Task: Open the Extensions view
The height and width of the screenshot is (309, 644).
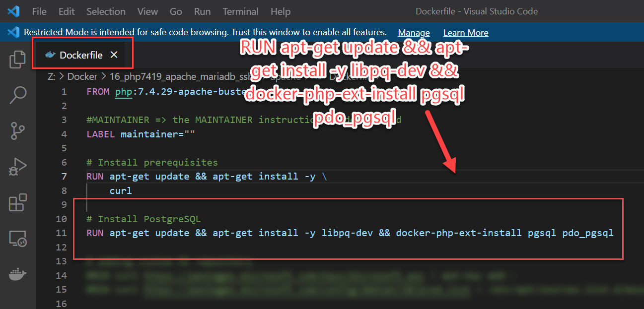Action: (17, 203)
